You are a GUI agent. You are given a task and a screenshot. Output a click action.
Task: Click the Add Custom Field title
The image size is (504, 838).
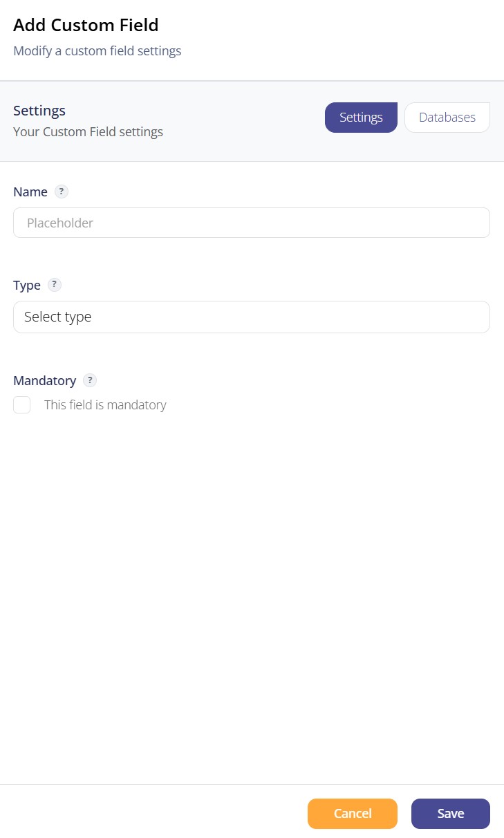[x=86, y=25]
